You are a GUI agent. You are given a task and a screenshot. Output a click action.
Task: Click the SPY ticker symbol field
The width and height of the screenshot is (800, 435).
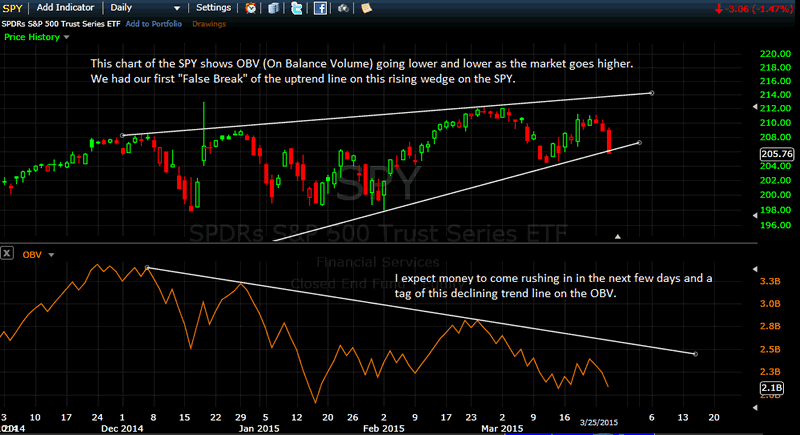point(13,8)
